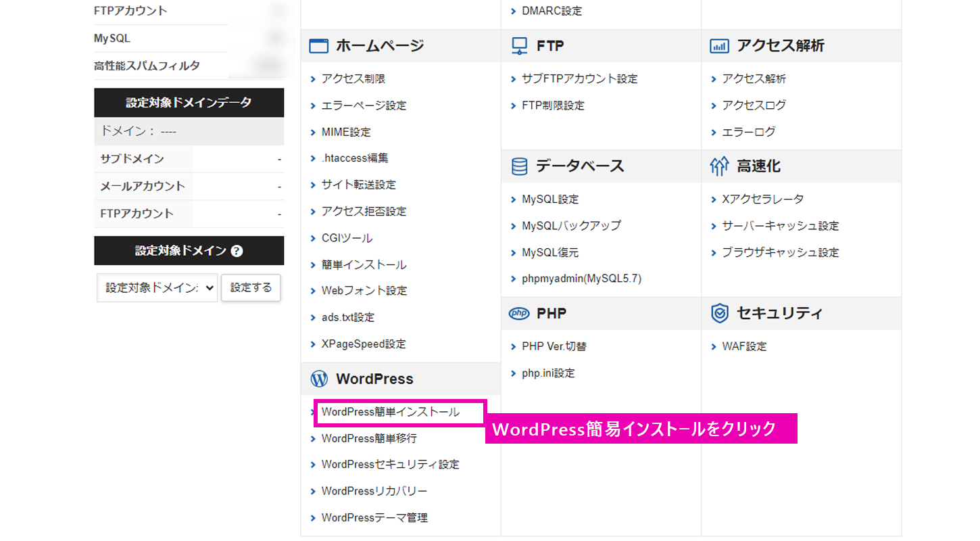Click the メールアカウント row label
980x541 pixels.
143,187
